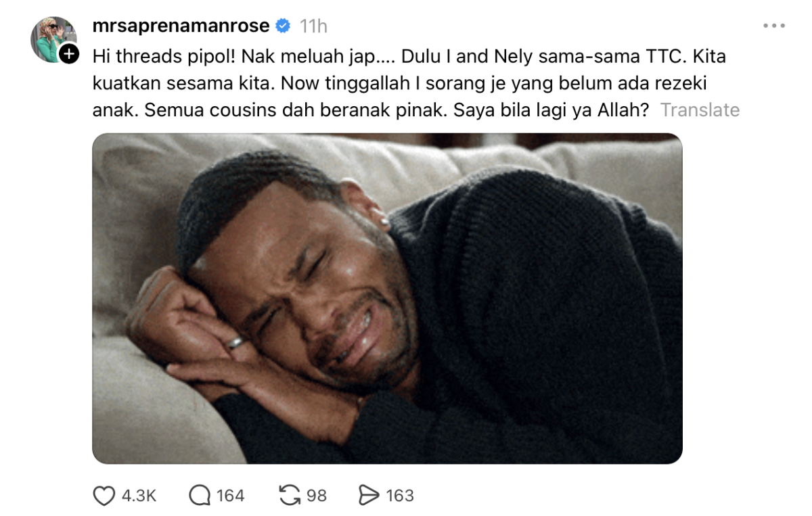
Task: Like the post with the heart icon
Action: coord(104,496)
